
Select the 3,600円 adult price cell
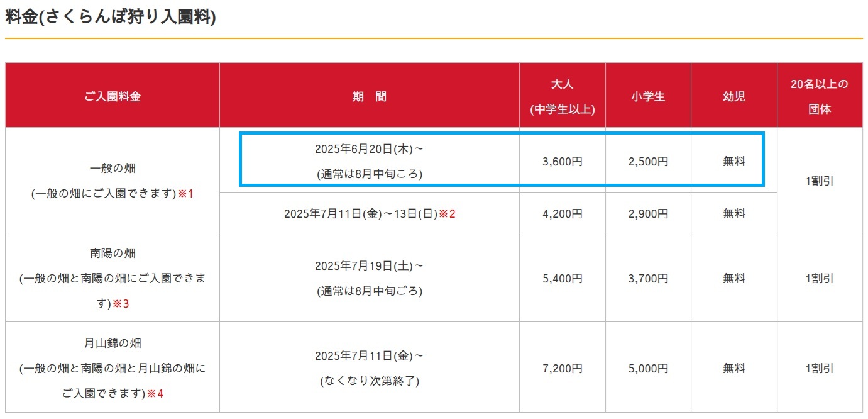point(563,160)
